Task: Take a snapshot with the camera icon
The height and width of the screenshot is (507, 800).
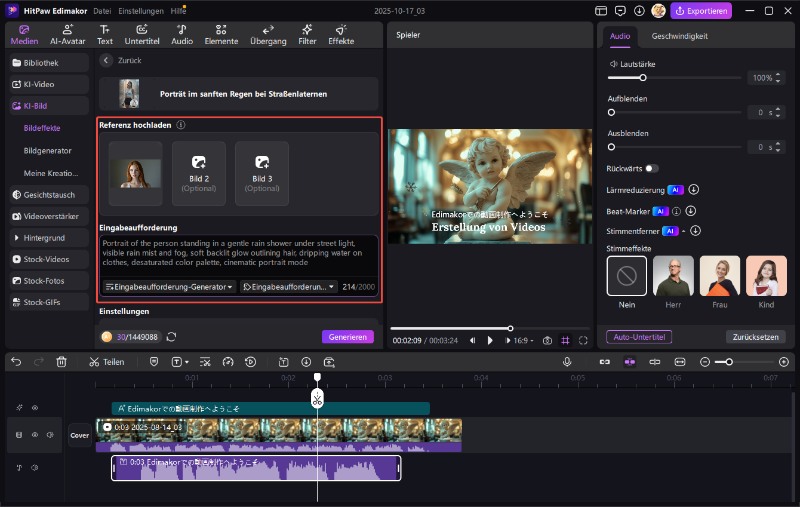Action: (548, 340)
